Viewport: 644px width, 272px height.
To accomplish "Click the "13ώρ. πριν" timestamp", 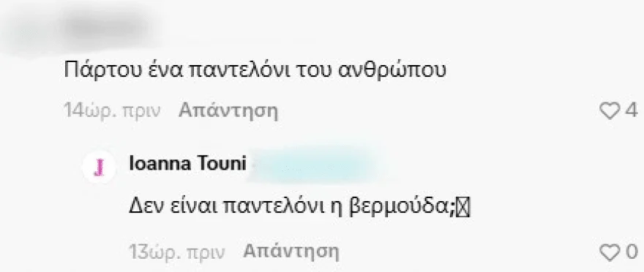I will coord(177,252).
